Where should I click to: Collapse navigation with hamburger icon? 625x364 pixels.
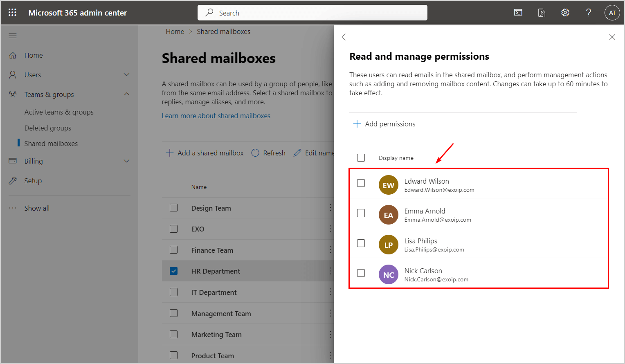coord(13,36)
